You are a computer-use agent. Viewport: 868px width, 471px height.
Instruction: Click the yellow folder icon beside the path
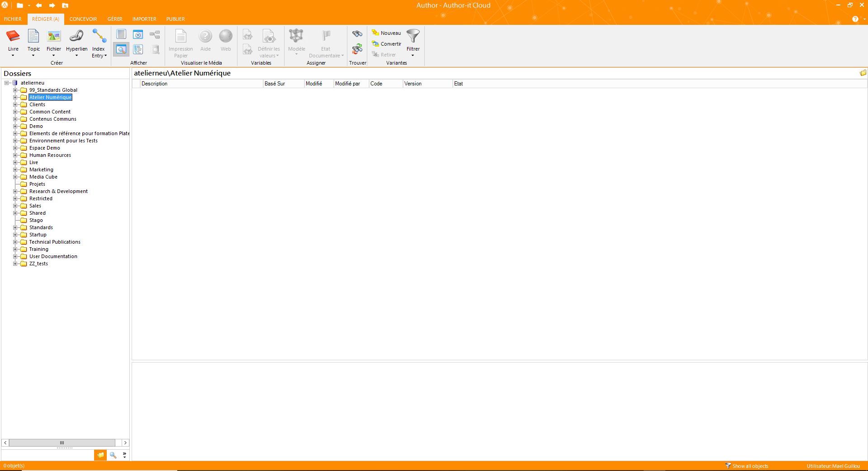point(863,73)
